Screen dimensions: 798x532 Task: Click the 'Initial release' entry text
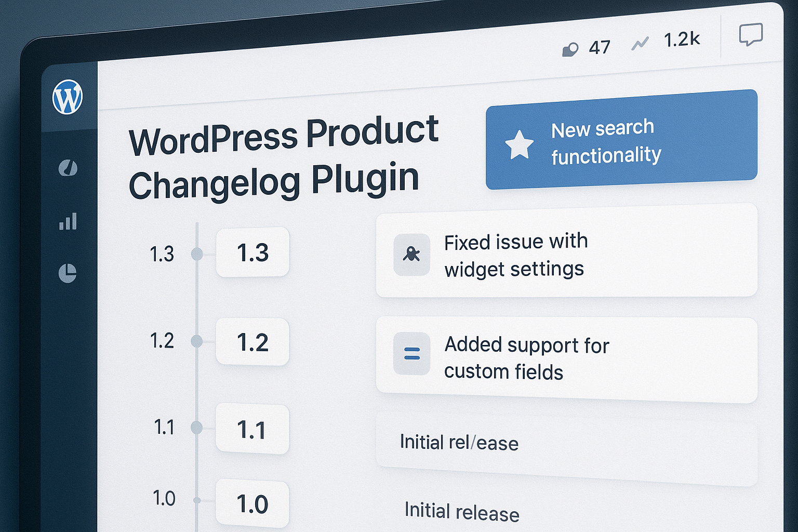click(462, 512)
